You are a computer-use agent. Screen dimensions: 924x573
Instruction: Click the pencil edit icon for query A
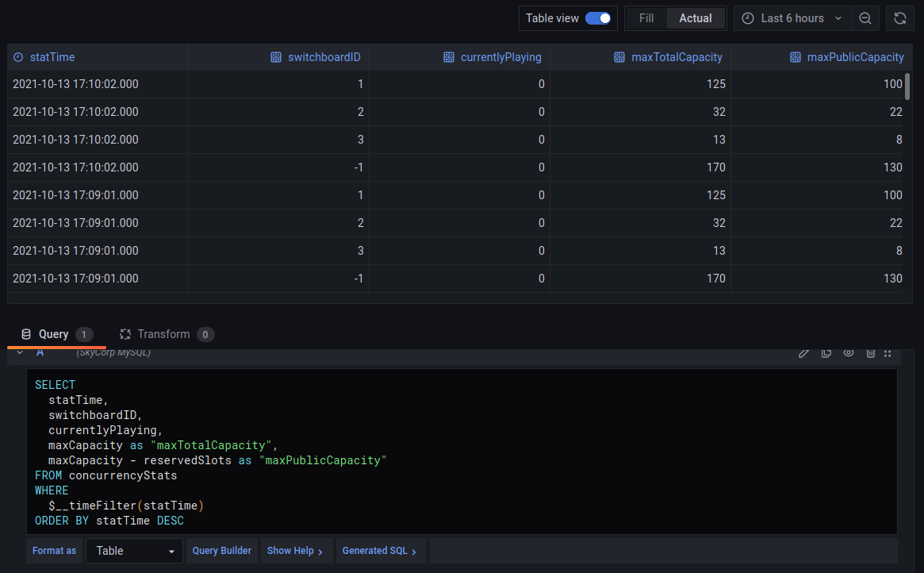click(x=803, y=352)
